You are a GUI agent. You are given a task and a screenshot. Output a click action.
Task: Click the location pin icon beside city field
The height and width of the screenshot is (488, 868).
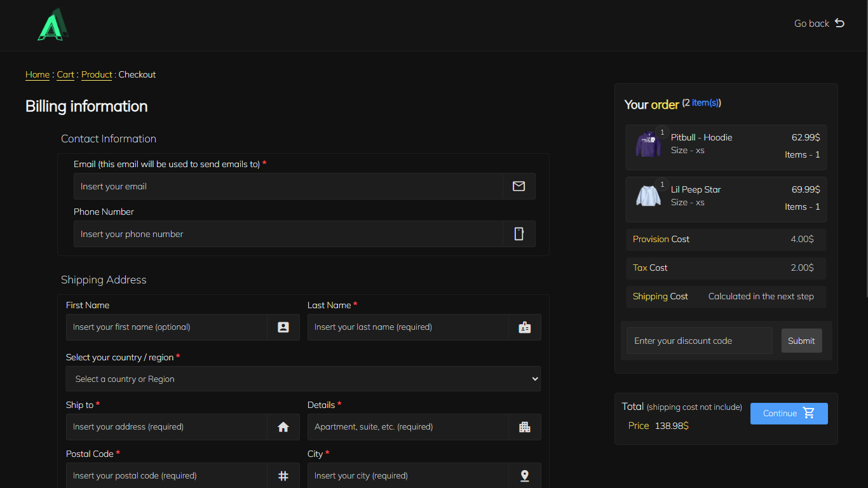pyautogui.click(x=524, y=476)
